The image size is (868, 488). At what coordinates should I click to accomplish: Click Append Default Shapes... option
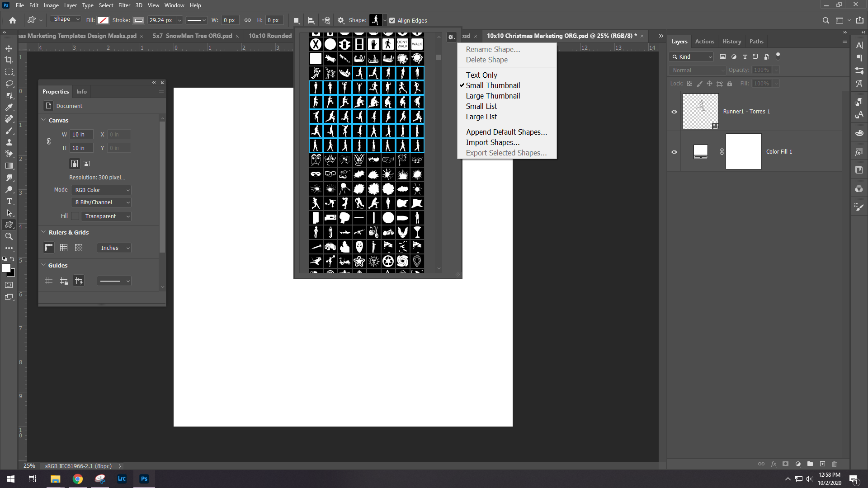pyautogui.click(x=506, y=132)
